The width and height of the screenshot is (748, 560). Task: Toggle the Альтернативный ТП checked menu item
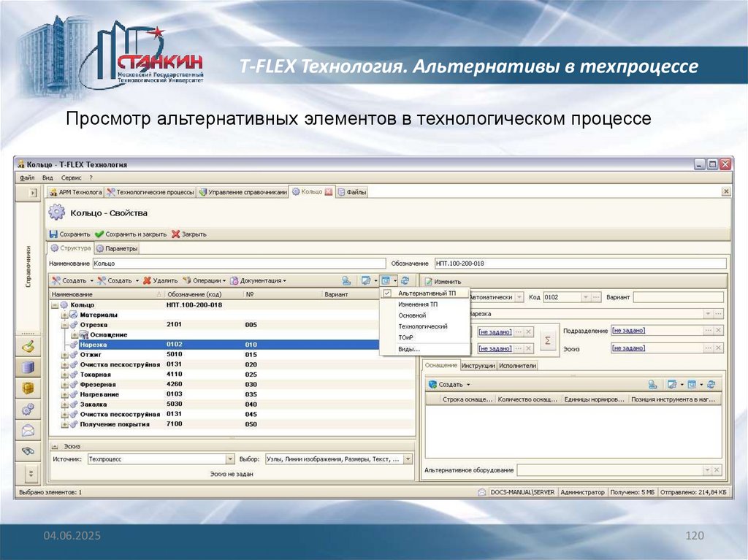click(424, 294)
